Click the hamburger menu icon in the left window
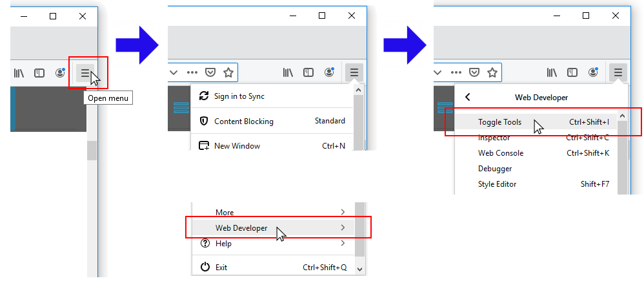This screenshot has width=644, height=296. point(85,73)
